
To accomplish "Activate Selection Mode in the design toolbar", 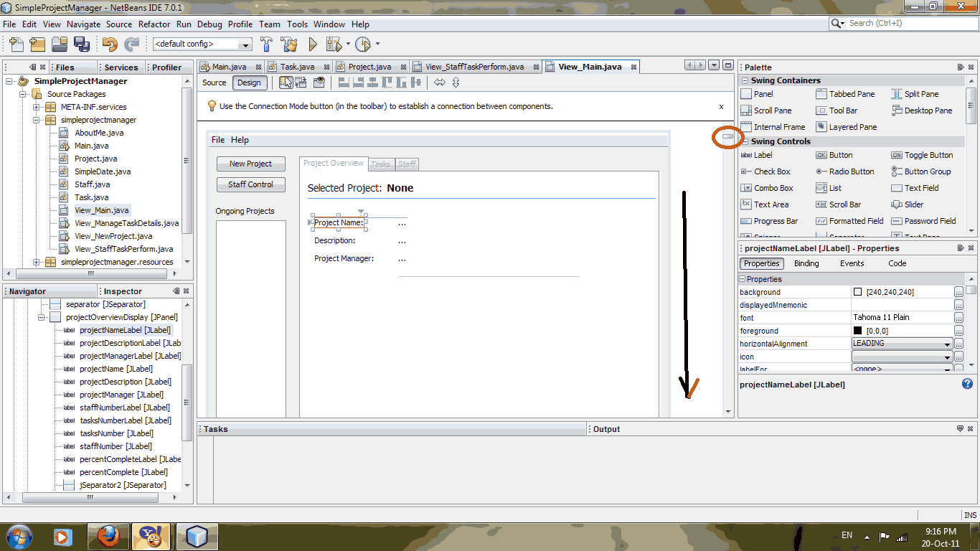I will [x=286, y=83].
